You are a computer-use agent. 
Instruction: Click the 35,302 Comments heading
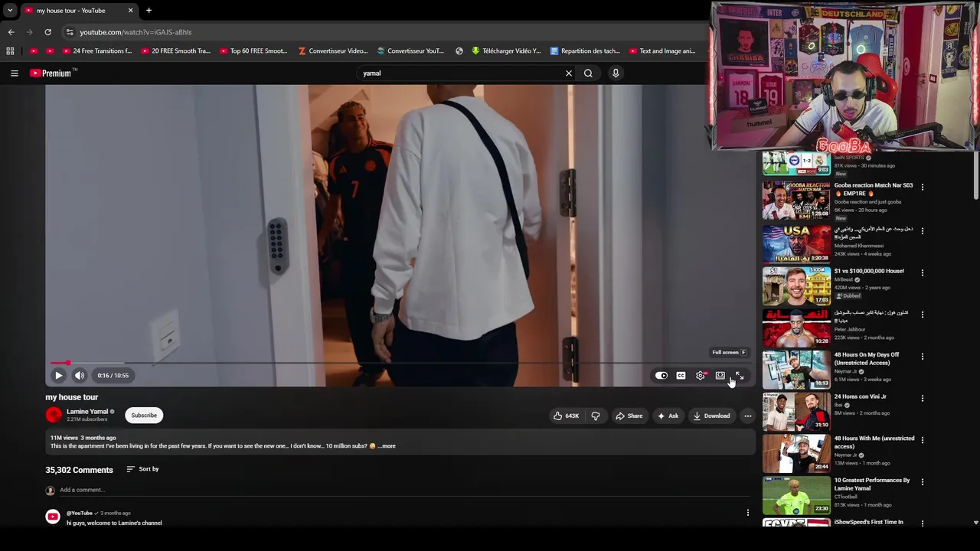tap(79, 470)
